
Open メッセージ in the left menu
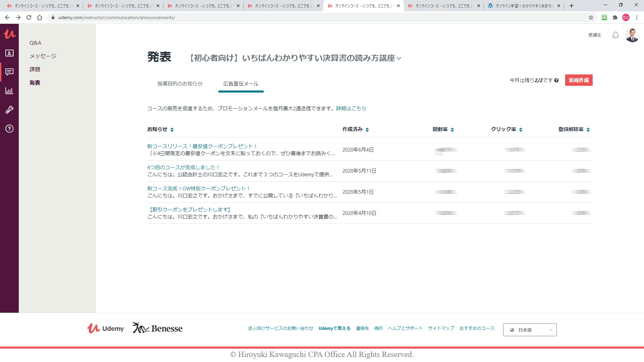pos(43,56)
